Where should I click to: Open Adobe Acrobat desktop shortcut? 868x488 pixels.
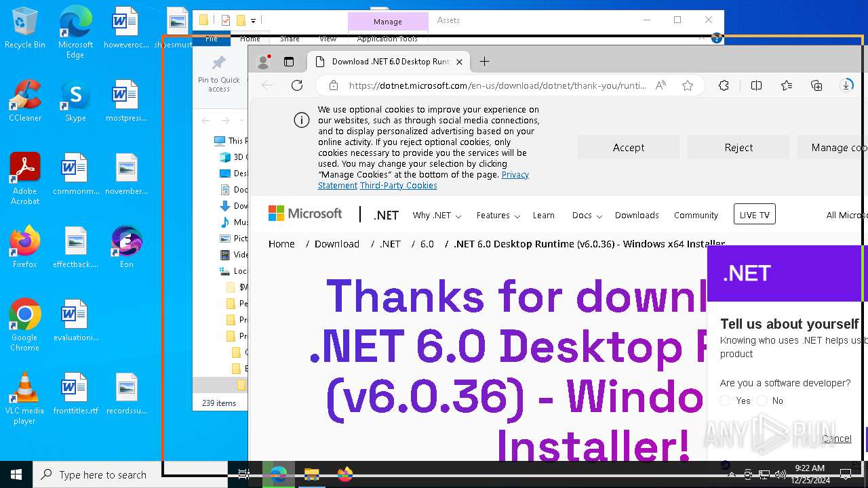[25, 179]
